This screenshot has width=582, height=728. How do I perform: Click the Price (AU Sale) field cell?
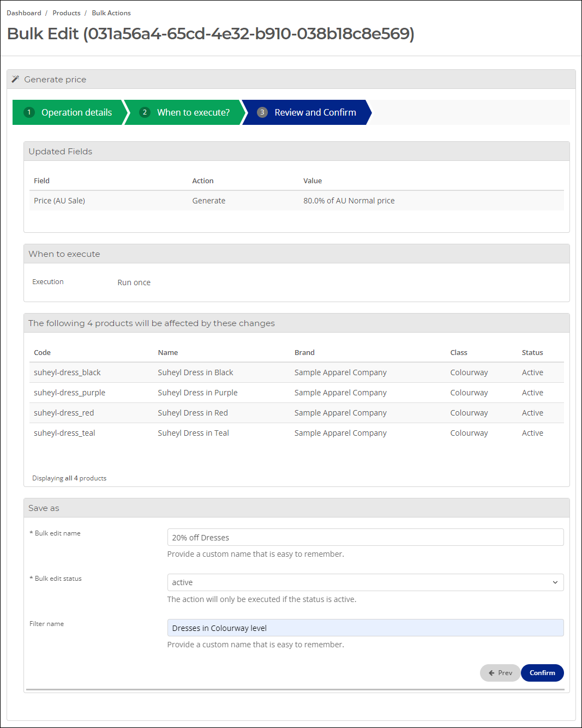[x=59, y=201]
